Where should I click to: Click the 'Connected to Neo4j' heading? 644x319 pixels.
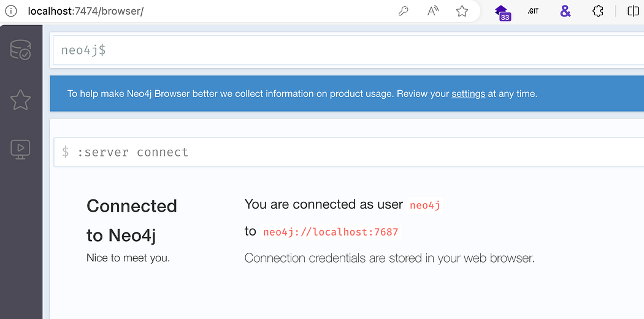(x=132, y=220)
